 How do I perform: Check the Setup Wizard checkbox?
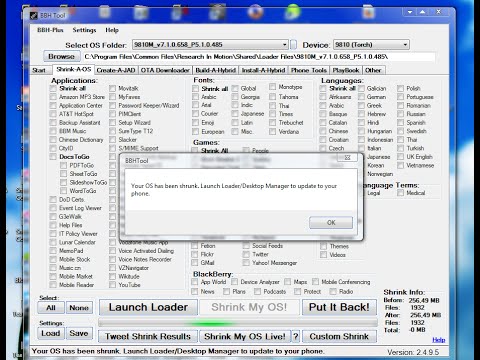(x=113, y=123)
